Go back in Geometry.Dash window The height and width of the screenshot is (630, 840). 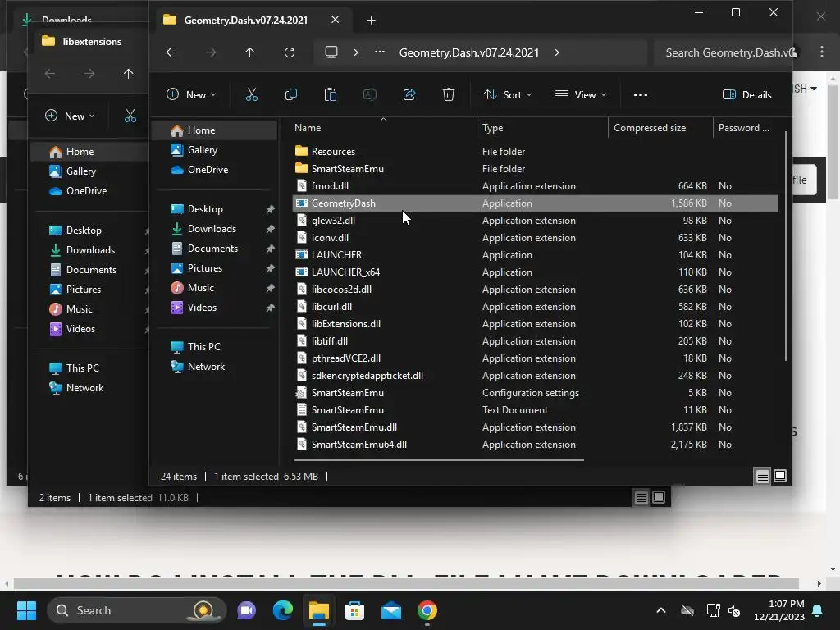click(x=171, y=52)
